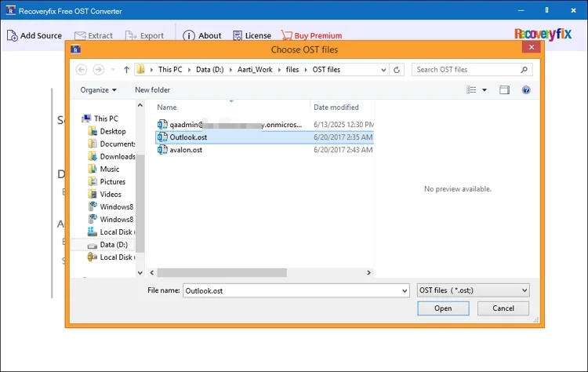Viewport: 588px width, 372px height.
Task: Click the avalon.ost file icon
Action: coord(162,150)
